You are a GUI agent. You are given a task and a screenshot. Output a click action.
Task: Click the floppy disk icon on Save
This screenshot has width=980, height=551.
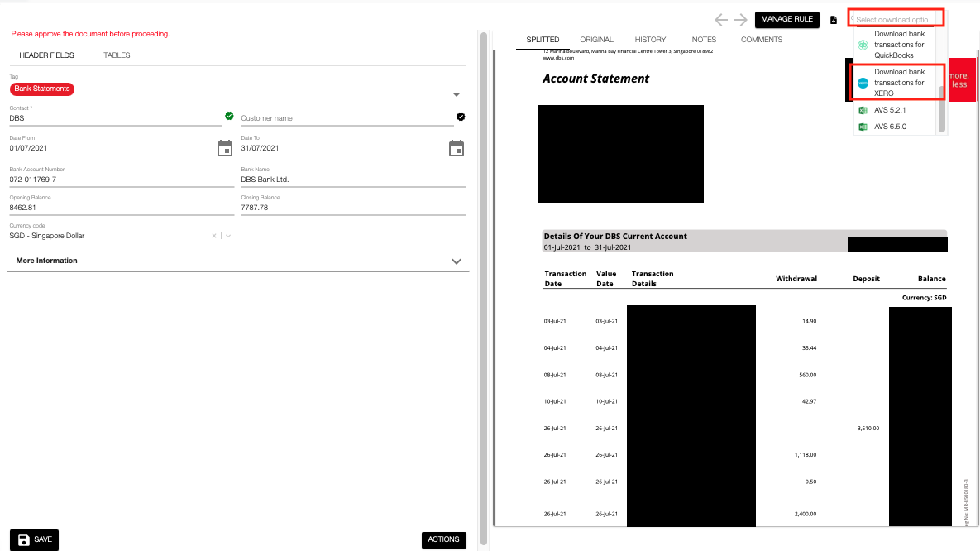coord(24,539)
